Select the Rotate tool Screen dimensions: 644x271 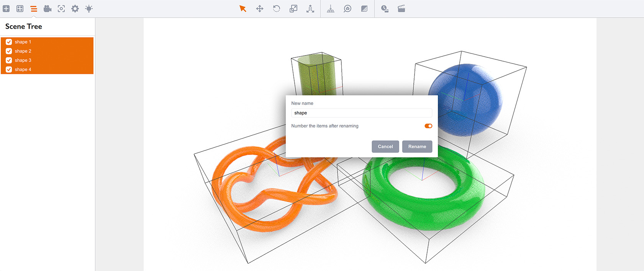[x=277, y=8]
